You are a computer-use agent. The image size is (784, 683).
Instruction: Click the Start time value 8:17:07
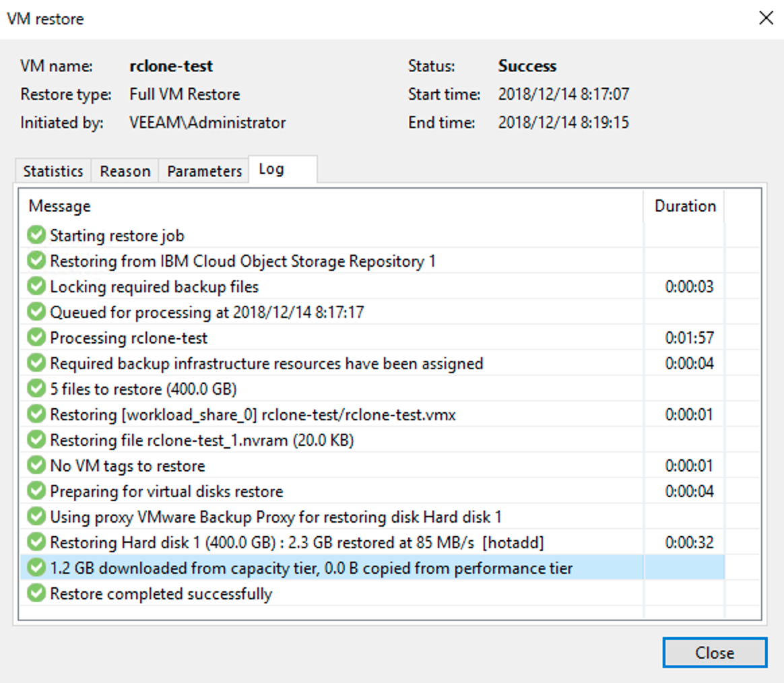point(564,94)
